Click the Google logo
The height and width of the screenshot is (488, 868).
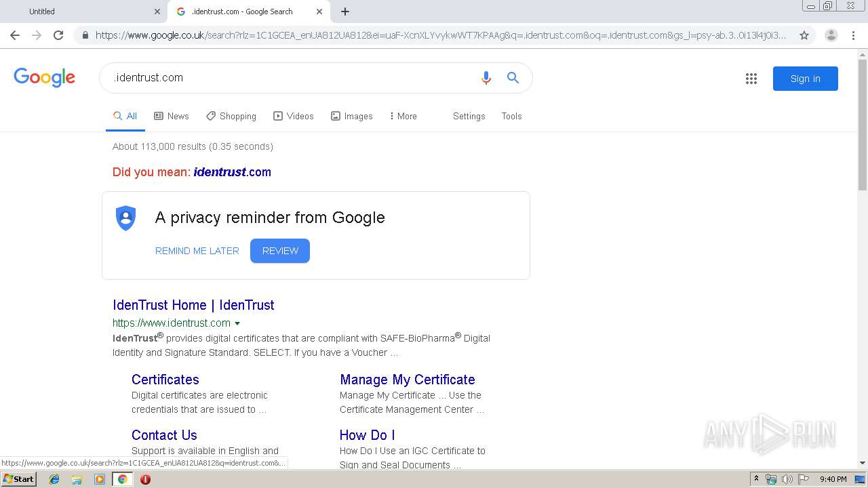pos(44,77)
